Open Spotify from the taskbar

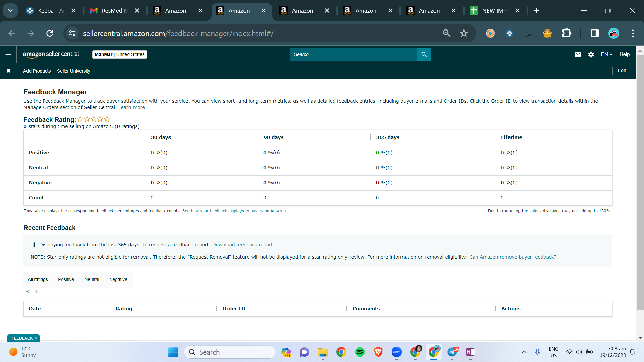[x=360, y=352]
